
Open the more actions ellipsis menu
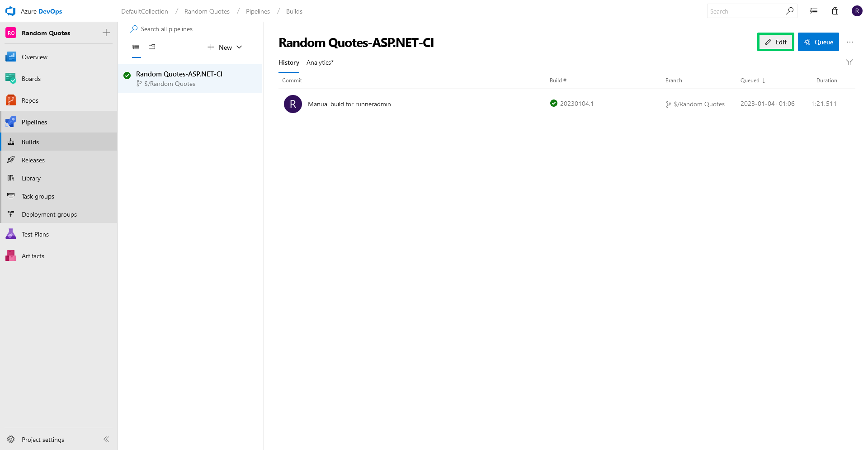click(850, 42)
